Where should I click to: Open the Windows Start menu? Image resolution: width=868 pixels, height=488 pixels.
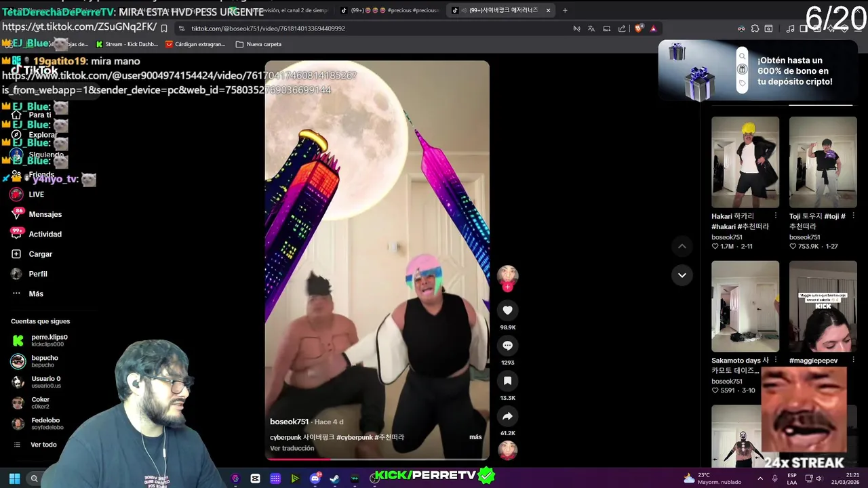point(14,479)
